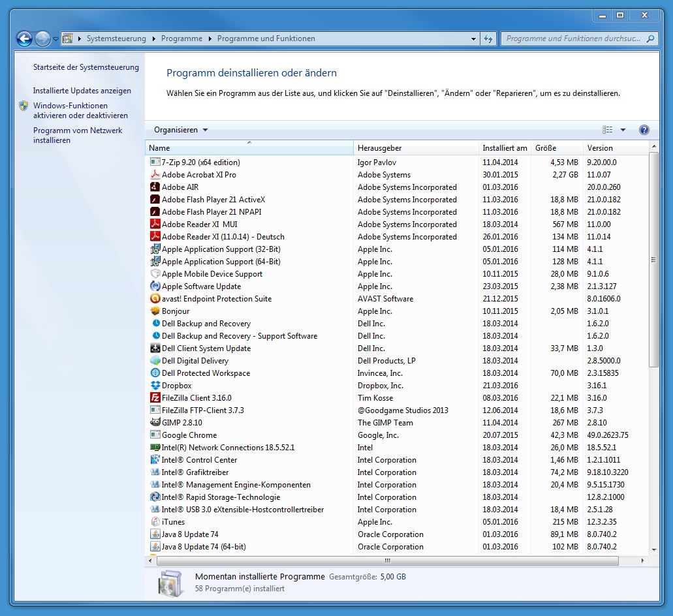673x616 pixels.
Task: Click the iTunes icon
Action: point(155,522)
